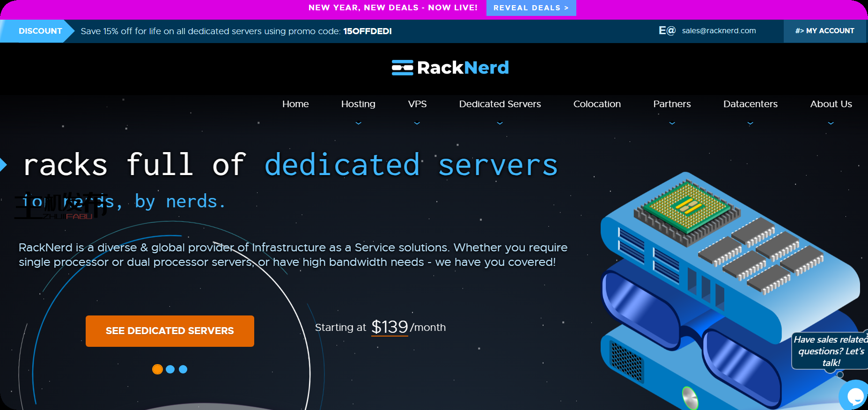This screenshot has width=868, height=410.
Task: Select the second carousel dot
Action: tap(170, 369)
